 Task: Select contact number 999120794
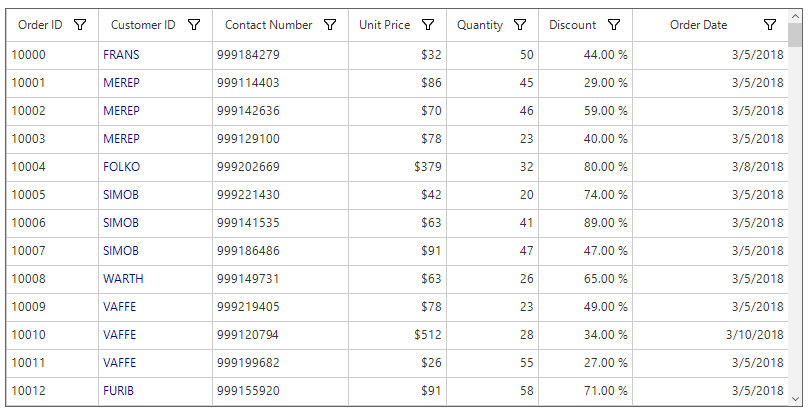[280, 334]
